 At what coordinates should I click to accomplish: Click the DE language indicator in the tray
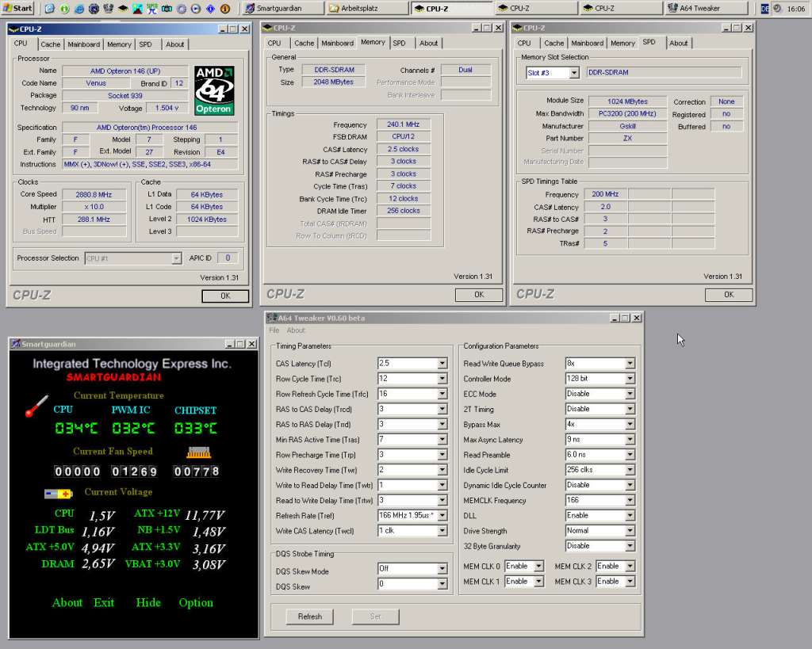pos(765,9)
